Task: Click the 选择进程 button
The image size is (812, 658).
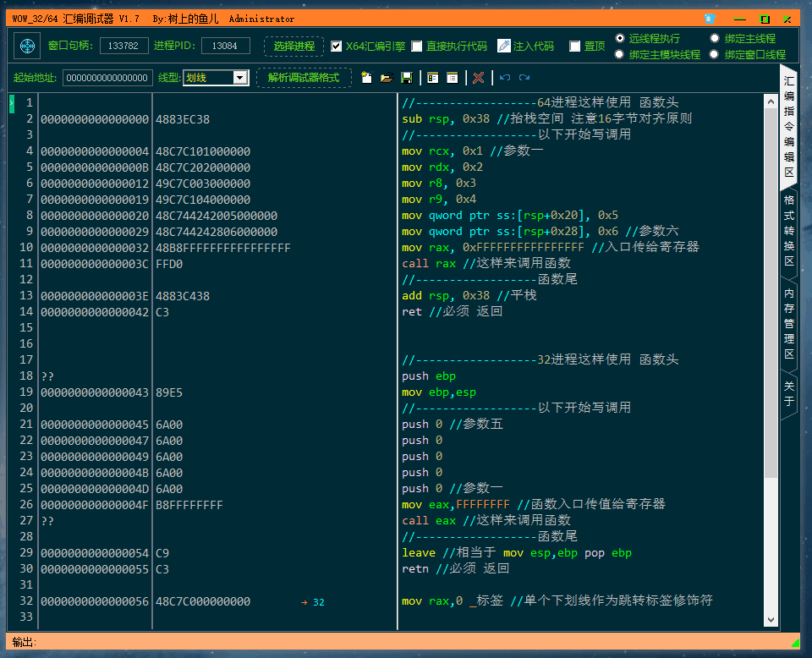Action: pos(294,46)
